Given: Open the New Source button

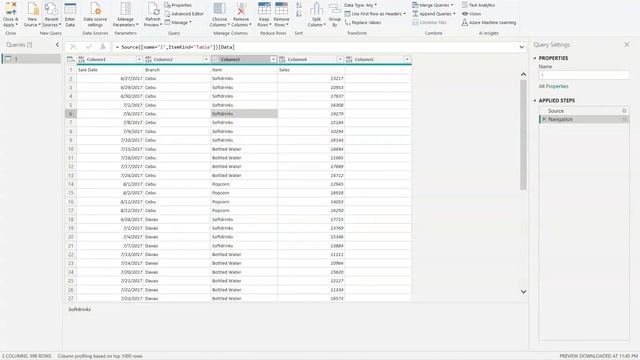Looking at the screenshot, I should click(x=32, y=15).
